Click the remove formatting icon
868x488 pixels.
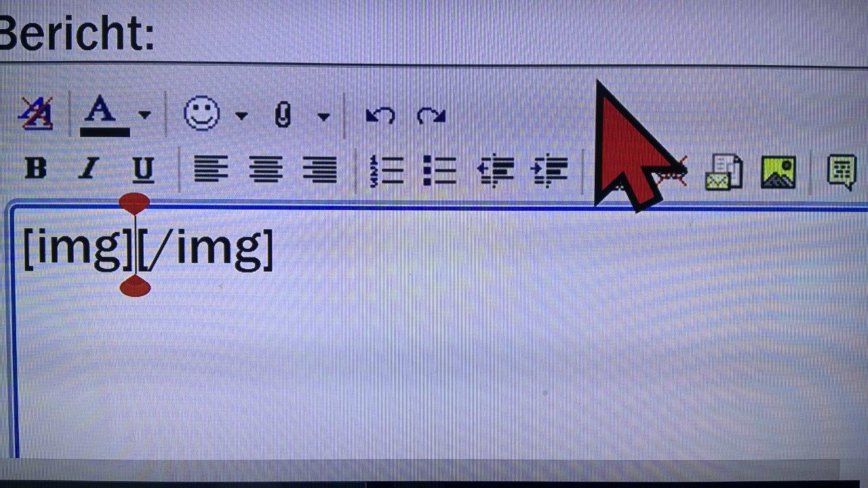pos(36,113)
